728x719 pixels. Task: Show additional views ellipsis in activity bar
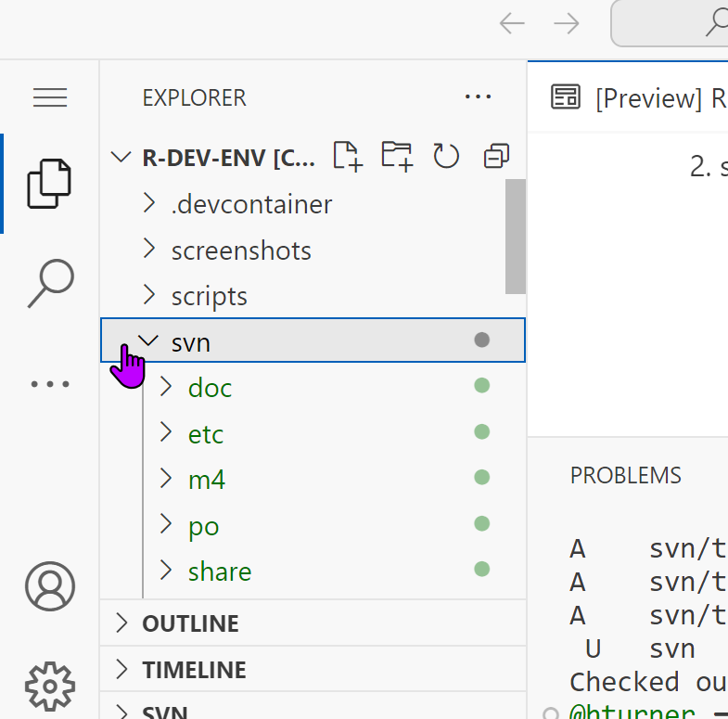[49, 383]
